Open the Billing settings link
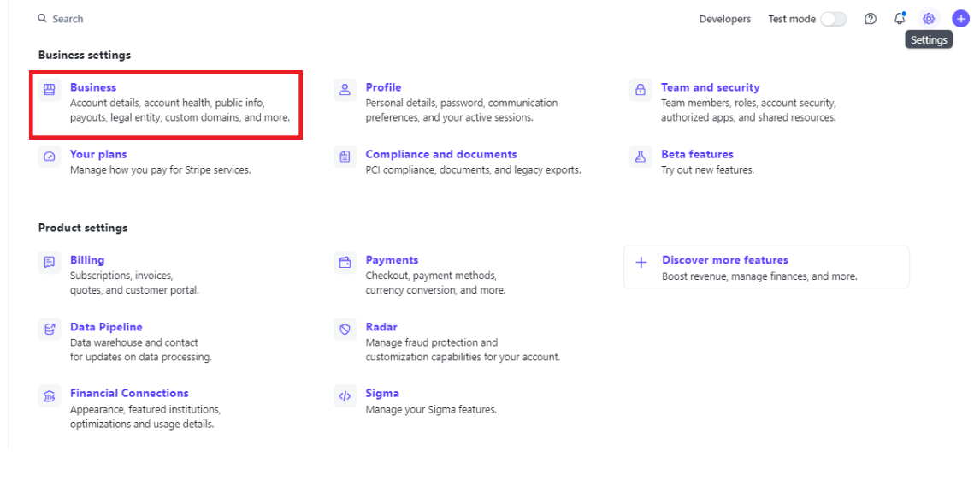Screen dimensions: 980x493 [x=87, y=259]
